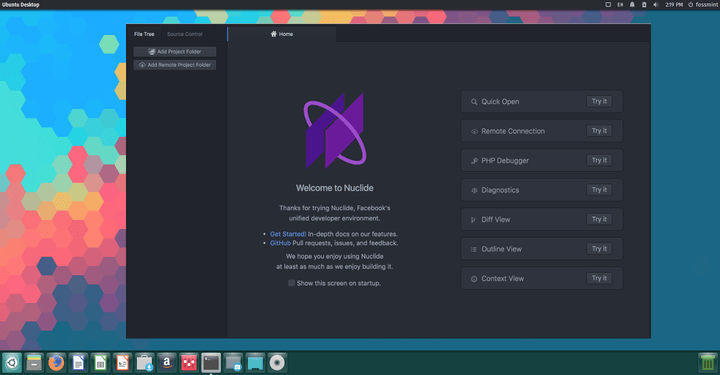
Task: Click the Ubuntu Desktop title in top bar
Action: coord(21,5)
